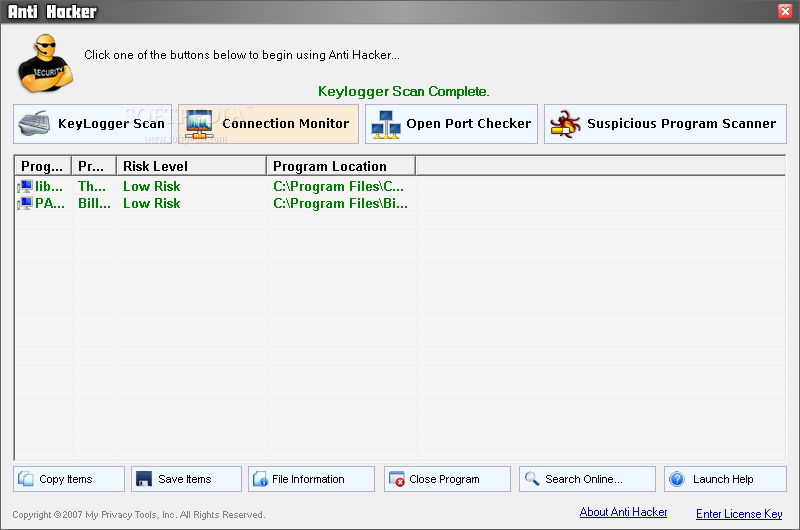Click the Copy Items button
Viewport: 800px width, 530px height.
tap(69, 479)
